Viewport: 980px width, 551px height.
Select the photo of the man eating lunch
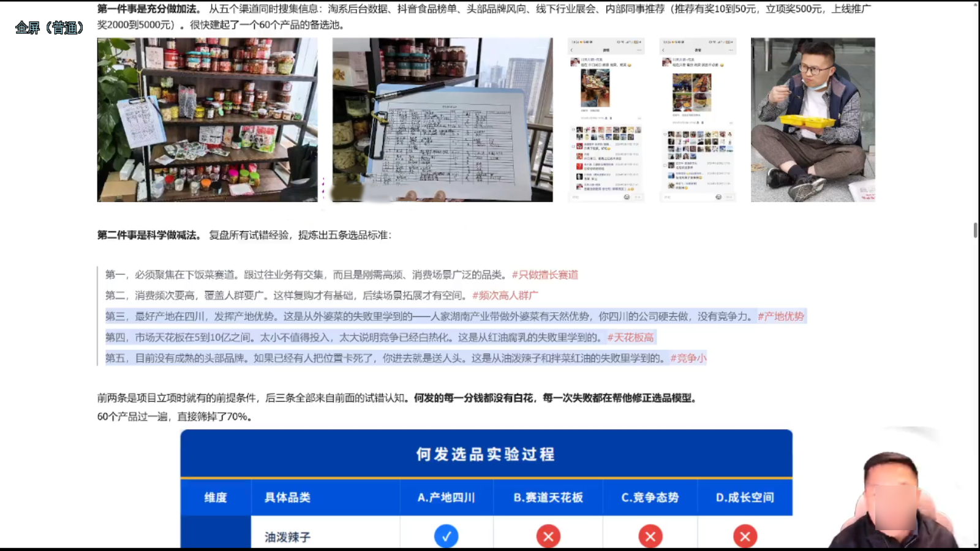pos(815,120)
